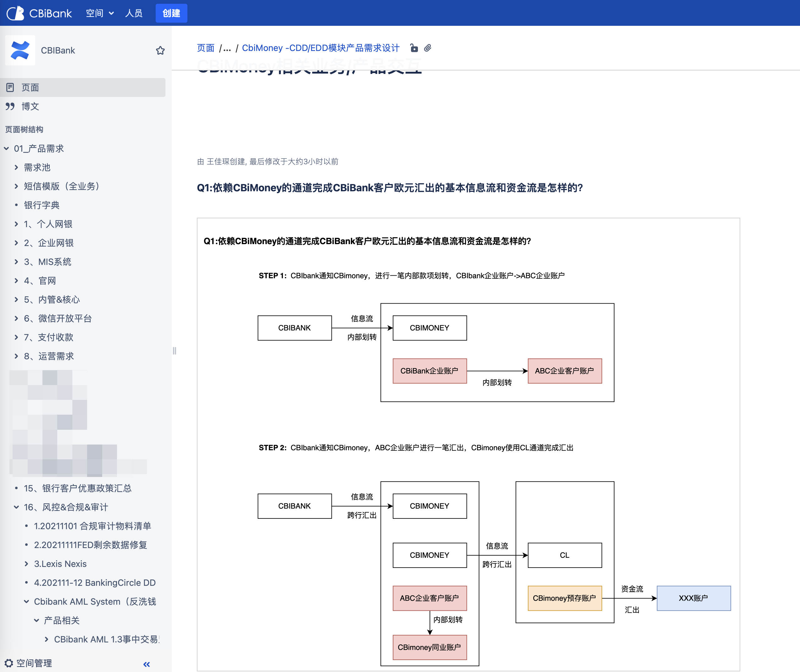The width and height of the screenshot is (800, 672).
Task: Expand 3.Lexis Nexis tree node
Action: tap(26, 564)
